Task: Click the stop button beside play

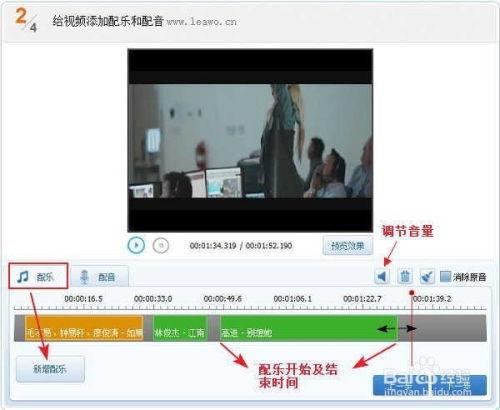Action: pyautogui.click(x=161, y=245)
